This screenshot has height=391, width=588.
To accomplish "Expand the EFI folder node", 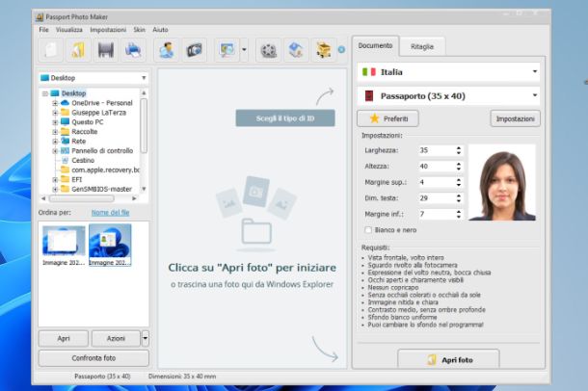I will coord(55,179).
